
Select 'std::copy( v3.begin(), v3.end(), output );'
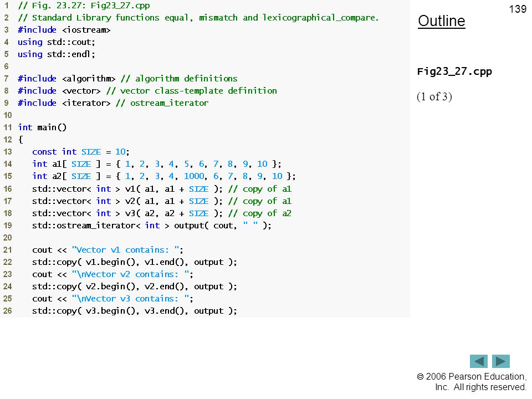point(134,311)
